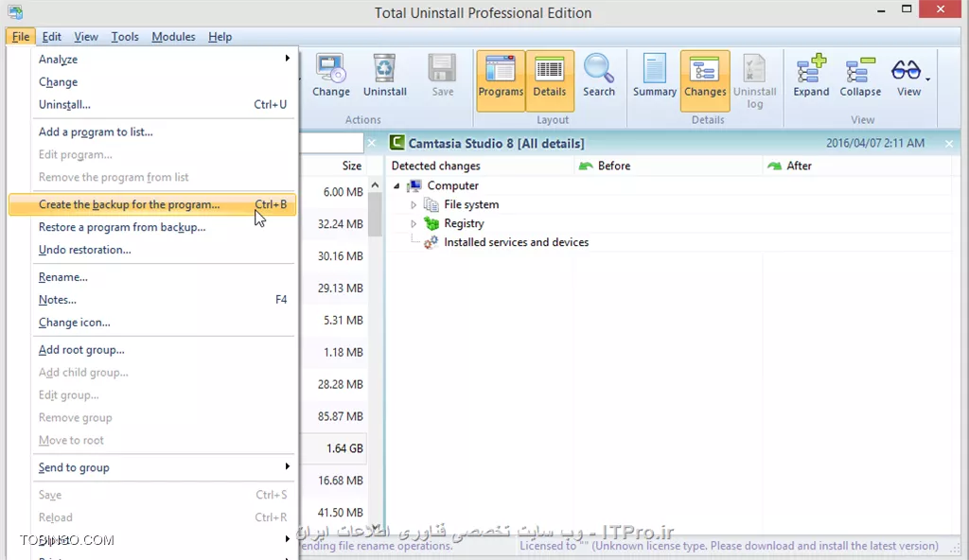Click the scrollbar up arrow in program list
Image resolution: width=969 pixels, height=560 pixels.
375,184
